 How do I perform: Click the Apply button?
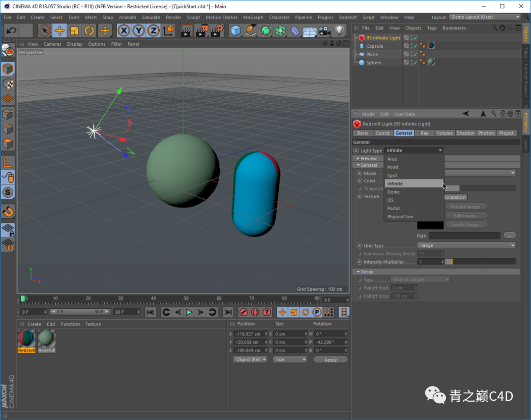tap(330, 360)
